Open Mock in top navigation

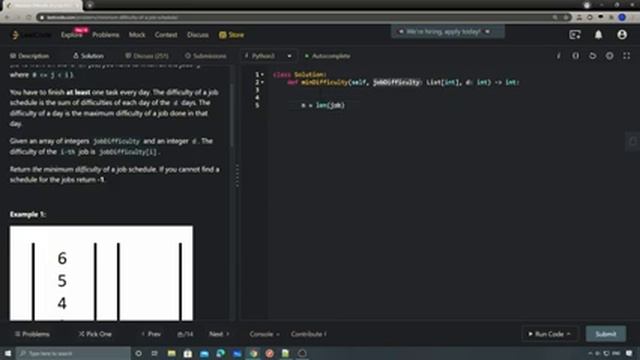137,35
